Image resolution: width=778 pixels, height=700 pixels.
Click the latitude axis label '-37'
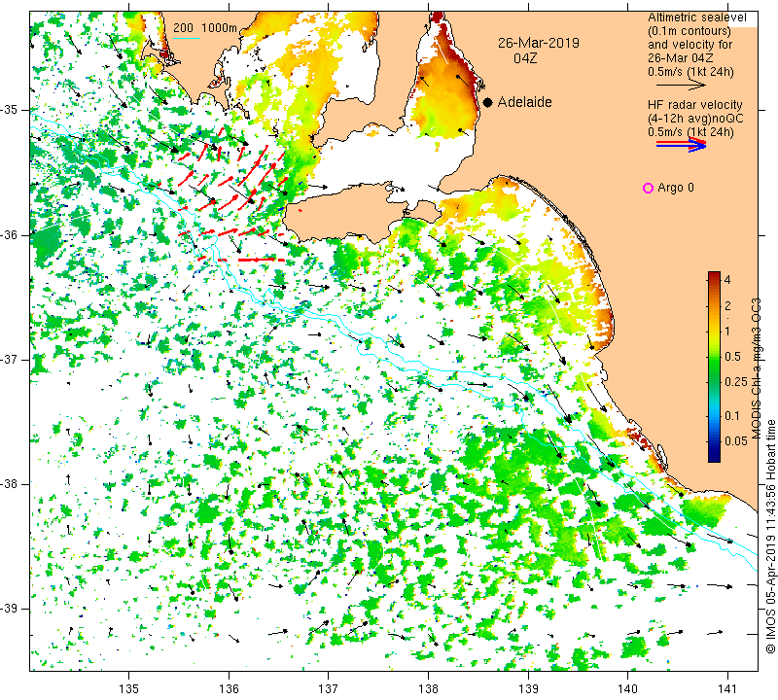[x=10, y=359]
